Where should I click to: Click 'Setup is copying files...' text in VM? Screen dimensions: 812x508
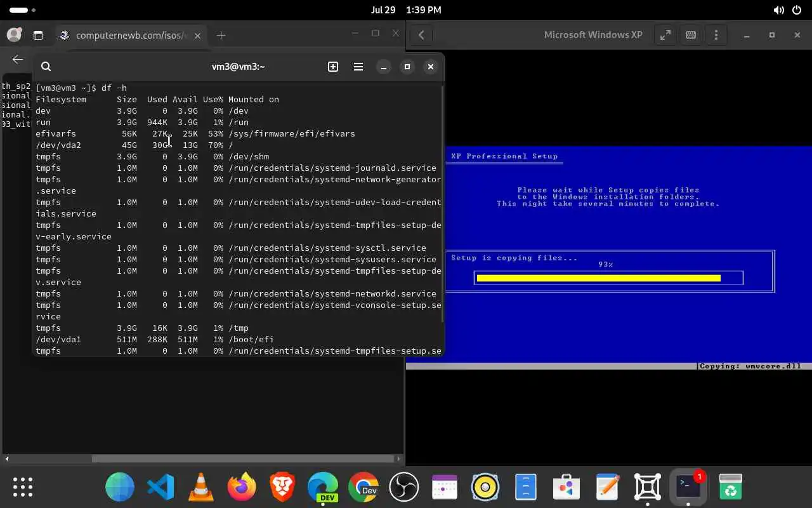click(514, 258)
